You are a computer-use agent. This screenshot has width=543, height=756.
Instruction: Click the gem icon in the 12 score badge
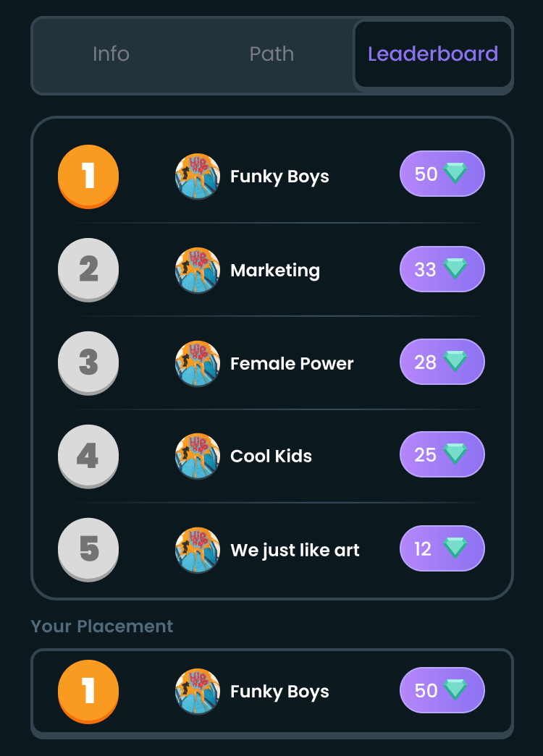click(x=455, y=548)
